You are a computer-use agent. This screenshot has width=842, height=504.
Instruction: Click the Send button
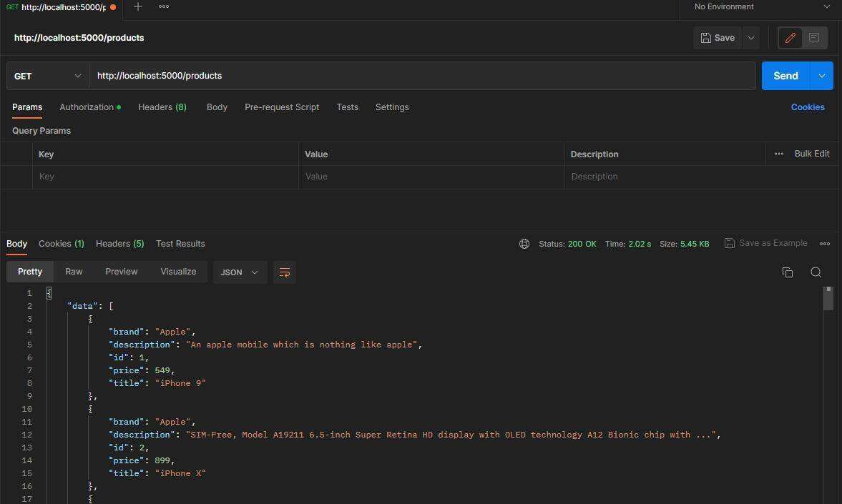tap(785, 76)
